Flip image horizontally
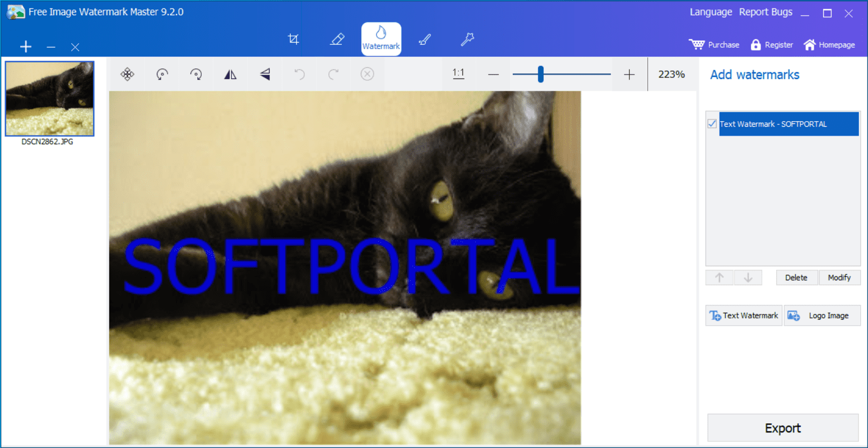Viewport: 868px width, 448px height. click(x=230, y=74)
